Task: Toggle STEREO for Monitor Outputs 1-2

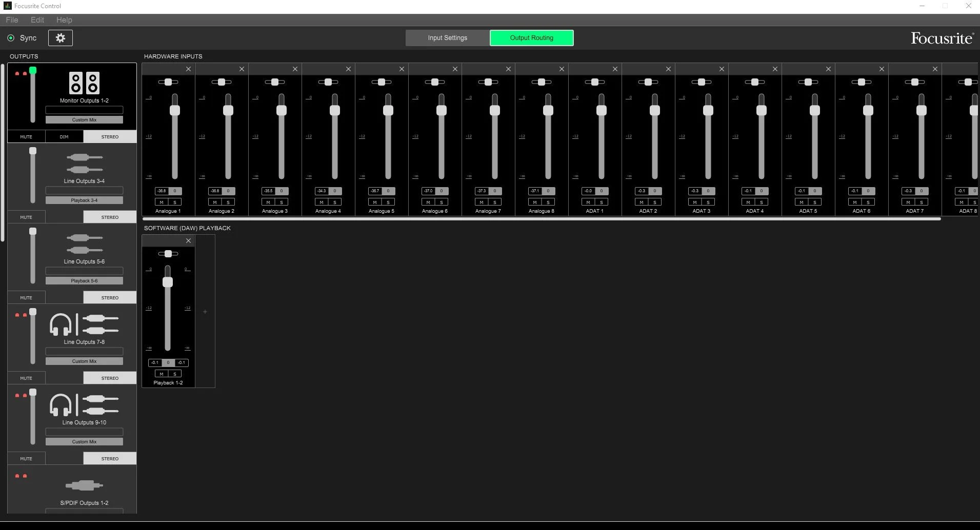Action: tap(110, 137)
